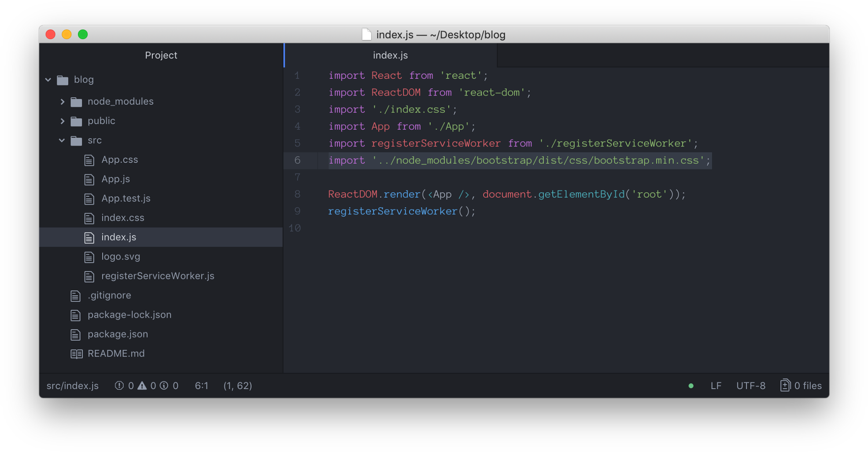Viewport: 868px width, 452px height.
Task: Change the UTF-8 file encoding
Action: tap(750, 386)
